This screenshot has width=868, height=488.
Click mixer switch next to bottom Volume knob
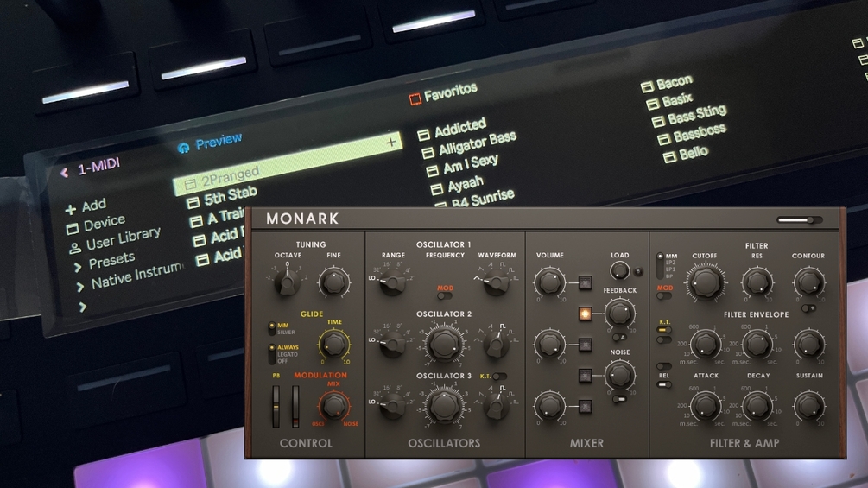click(x=585, y=407)
